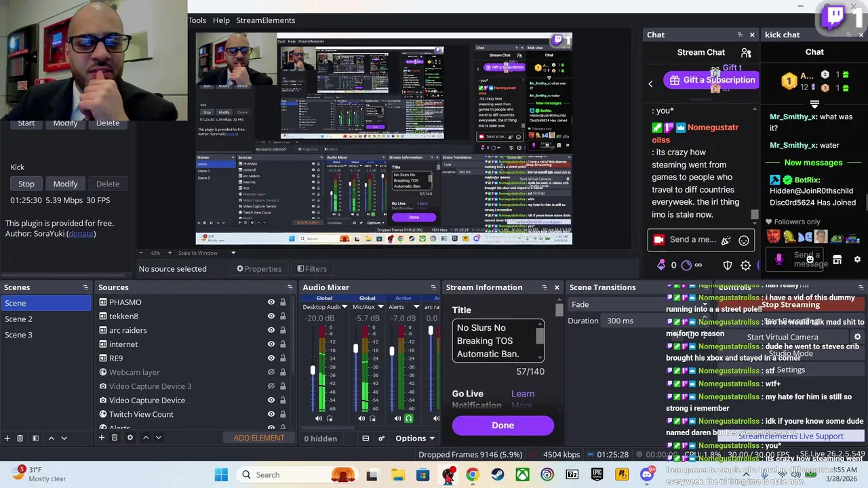The height and width of the screenshot is (488, 868).
Task: Mute the Desktop Audio speaker icon
Action: (319, 419)
